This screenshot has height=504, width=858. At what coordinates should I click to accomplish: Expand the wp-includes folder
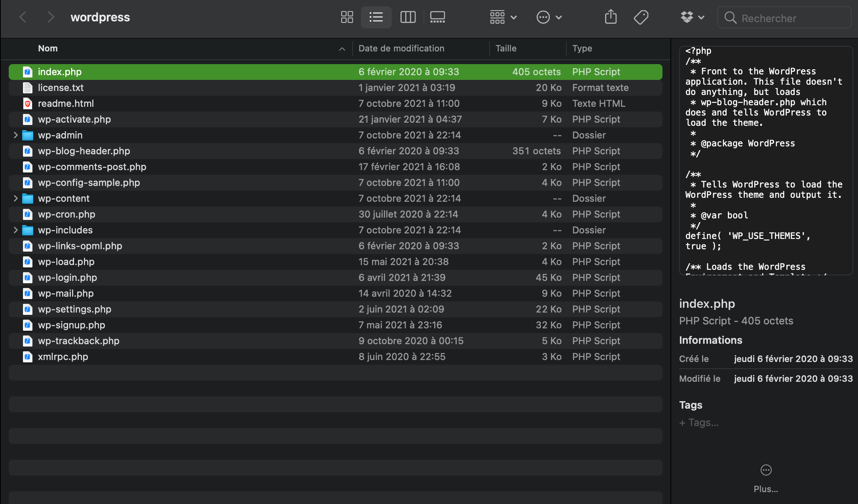point(15,230)
